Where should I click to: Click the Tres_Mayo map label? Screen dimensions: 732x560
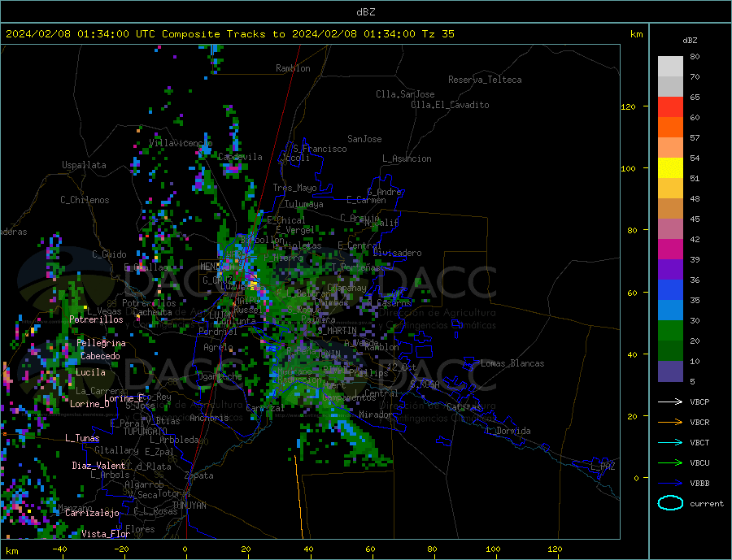pos(294,188)
